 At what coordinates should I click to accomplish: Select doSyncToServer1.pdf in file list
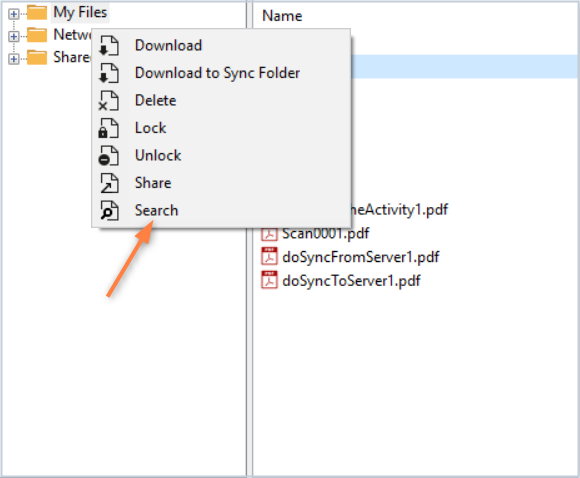tap(351, 280)
